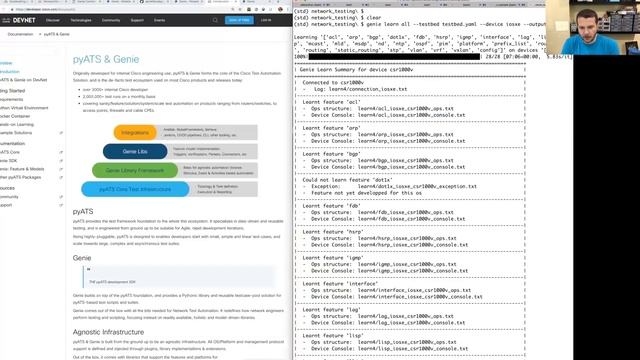Click terminal line "Could not learn feature 'dot1x'"
Screen dimensions: 640x360
(x=347, y=180)
